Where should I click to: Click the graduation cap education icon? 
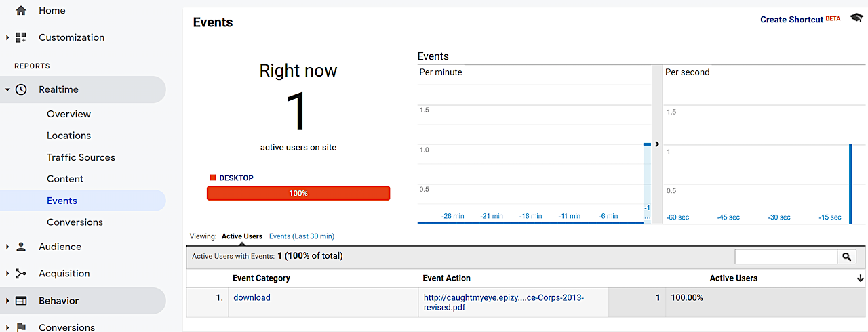[x=856, y=18]
